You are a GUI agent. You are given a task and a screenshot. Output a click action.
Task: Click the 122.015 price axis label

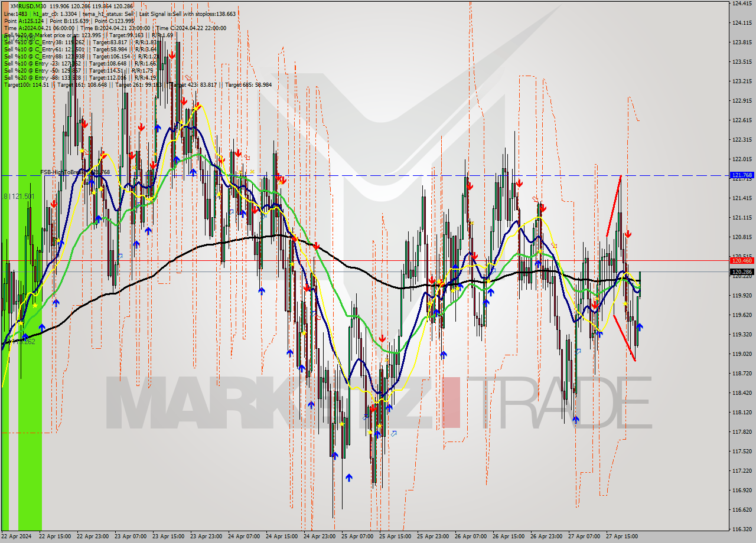[x=742, y=159]
